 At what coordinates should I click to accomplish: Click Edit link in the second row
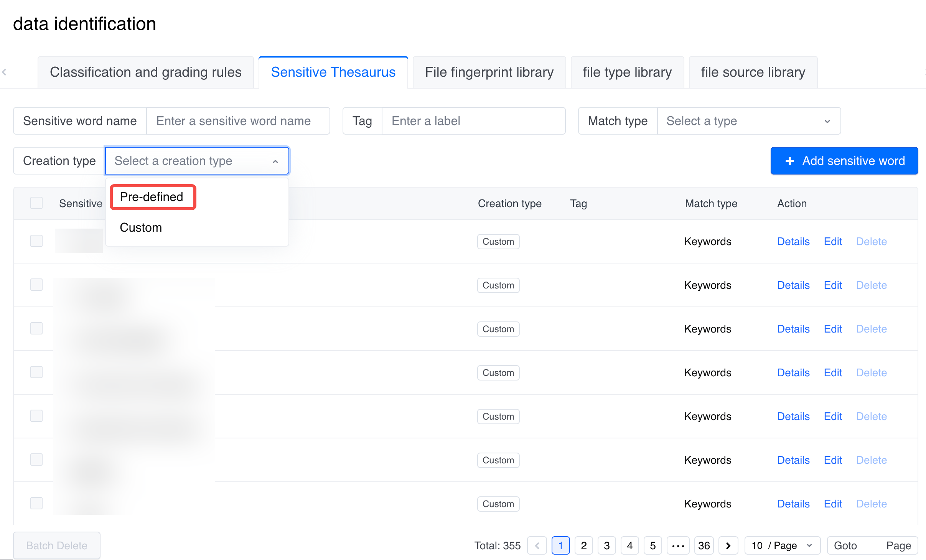(832, 285)
